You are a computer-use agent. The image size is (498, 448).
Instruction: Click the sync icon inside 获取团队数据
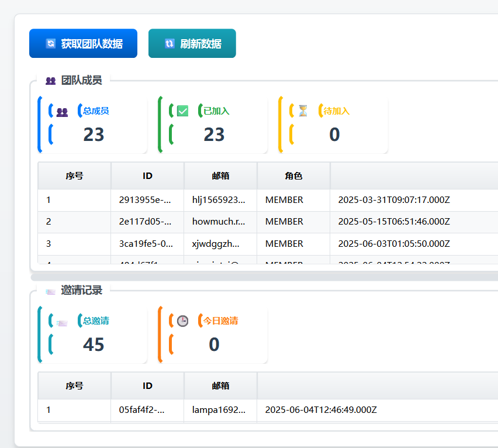point(51,43)
